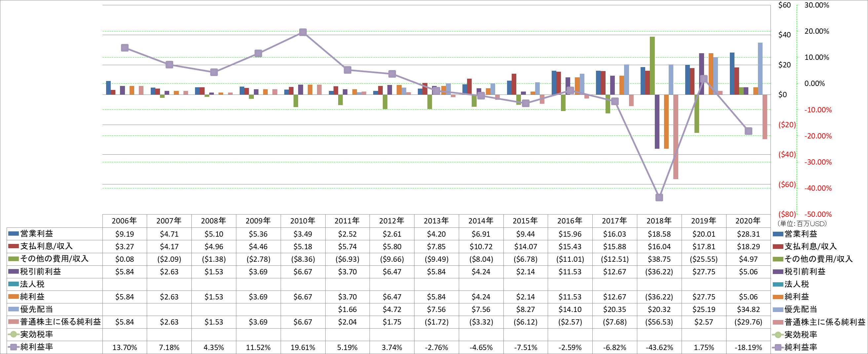Click the 支払利息/収入 red legend swatch at left
The width and height of the screenshot is (868, 354).
(x=14, y=246)
